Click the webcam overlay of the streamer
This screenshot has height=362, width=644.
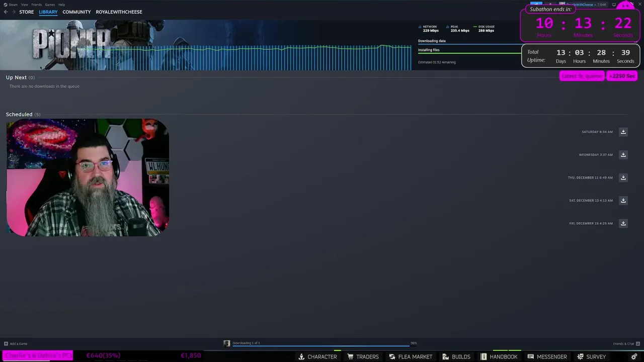[x=88, y=177]
